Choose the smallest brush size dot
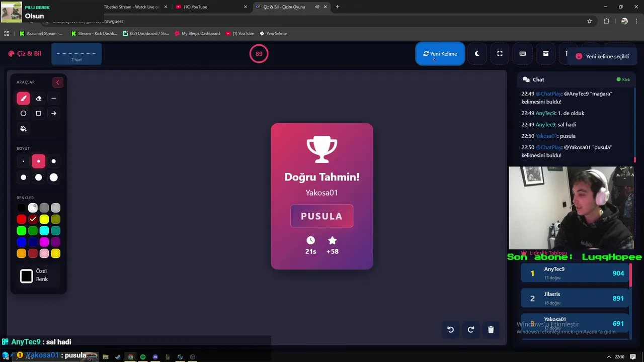The height and width of the screenshot is (362, 644). tap(23, 161)
